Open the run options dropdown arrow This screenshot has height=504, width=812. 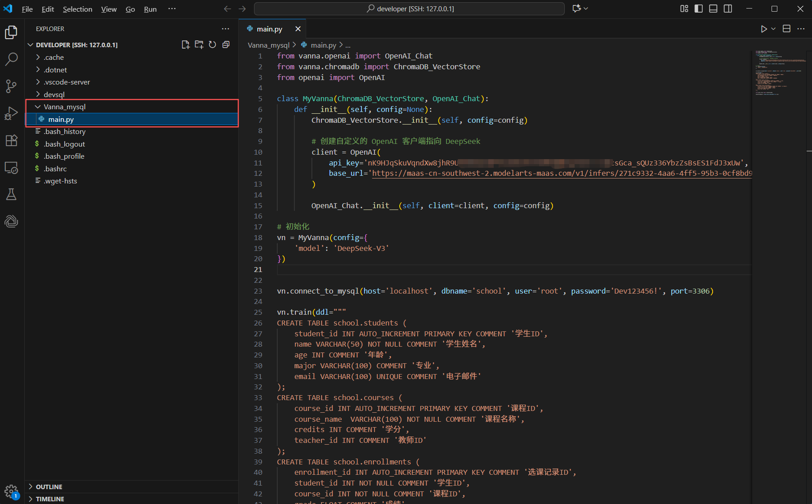click(x=773, y=29)
